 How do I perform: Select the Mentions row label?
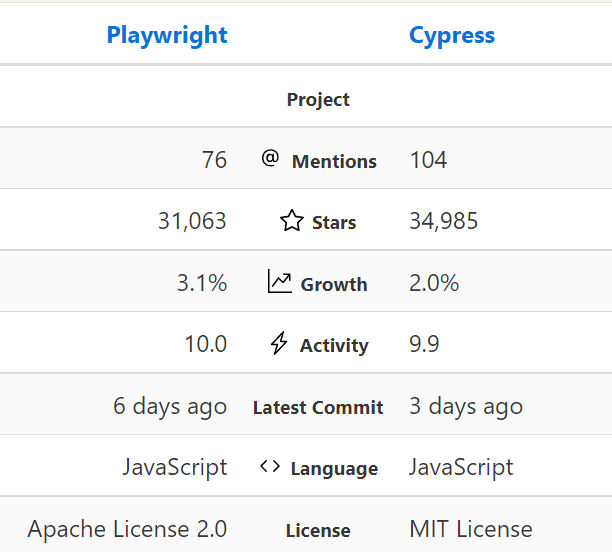pyautogui.click(x=334, y=162)
